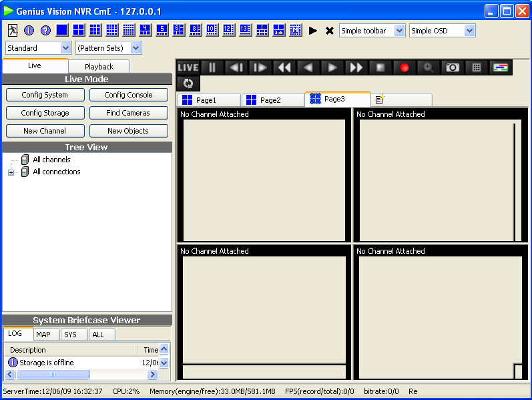Toggle the LIVE mode button
532x400 pixels.
tap(188, 67)
